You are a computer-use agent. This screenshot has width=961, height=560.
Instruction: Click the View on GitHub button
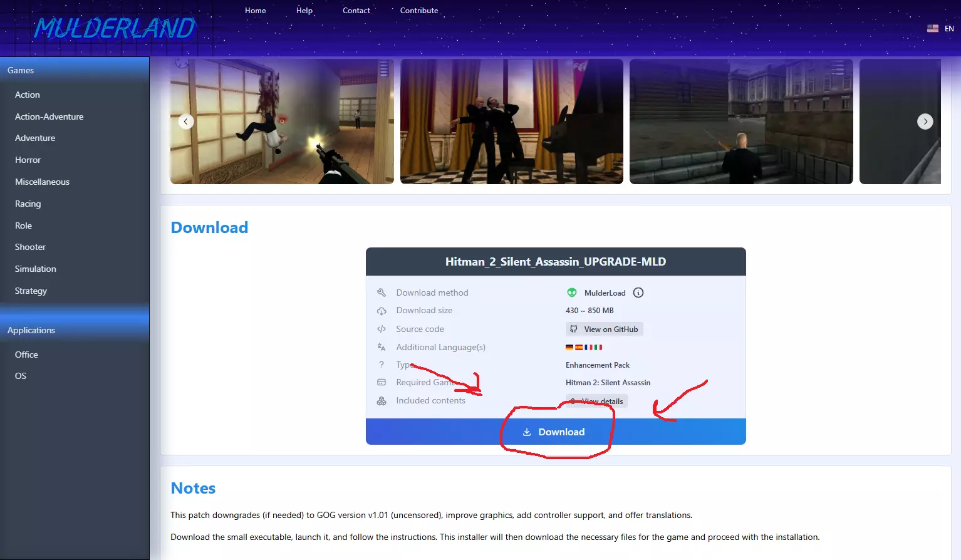[605, 329]
